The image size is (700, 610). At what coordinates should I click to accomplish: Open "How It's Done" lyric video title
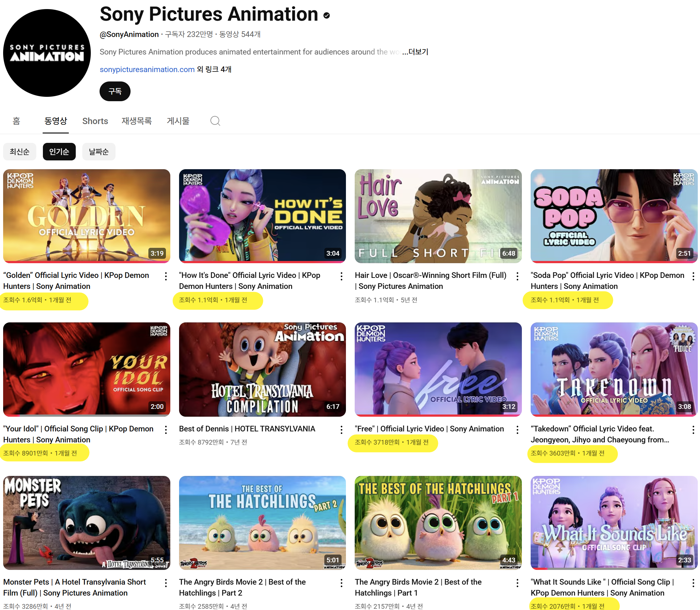(250, 280)
